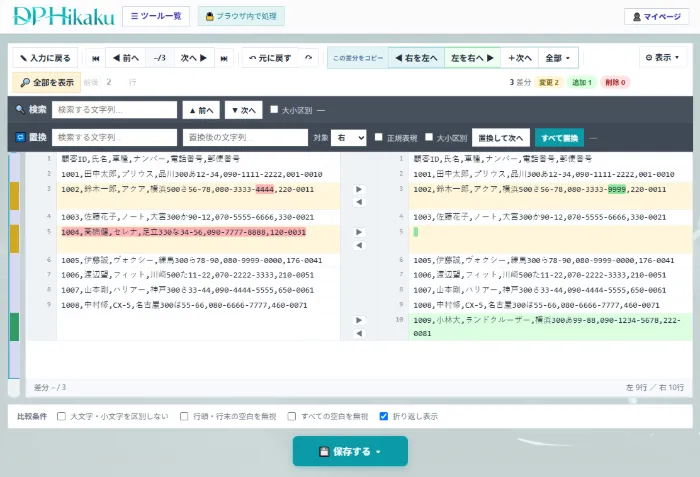Screen dimensions: 700x477
Task: Click the 左 9行 / 右 10行 status
Action: (x=654, y=387)
